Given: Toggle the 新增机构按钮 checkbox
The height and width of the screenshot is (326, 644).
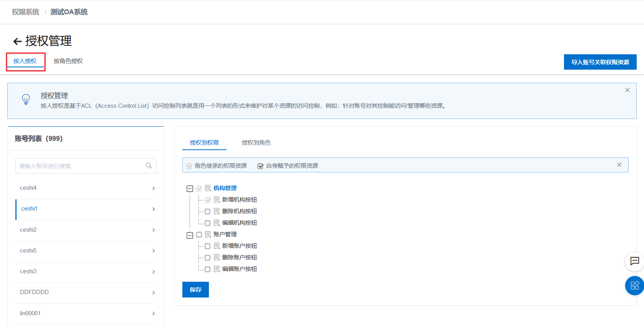Looking at the screenshot, I should 208,200.
